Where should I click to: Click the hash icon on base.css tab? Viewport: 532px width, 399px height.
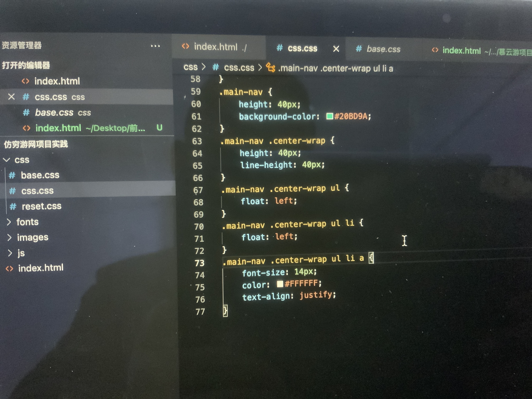click(359, 49)
